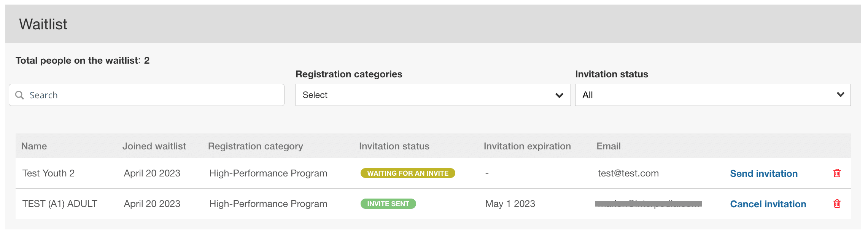Click the Registration category column header
Screen dimensions: 868x234
click(255, 146)
